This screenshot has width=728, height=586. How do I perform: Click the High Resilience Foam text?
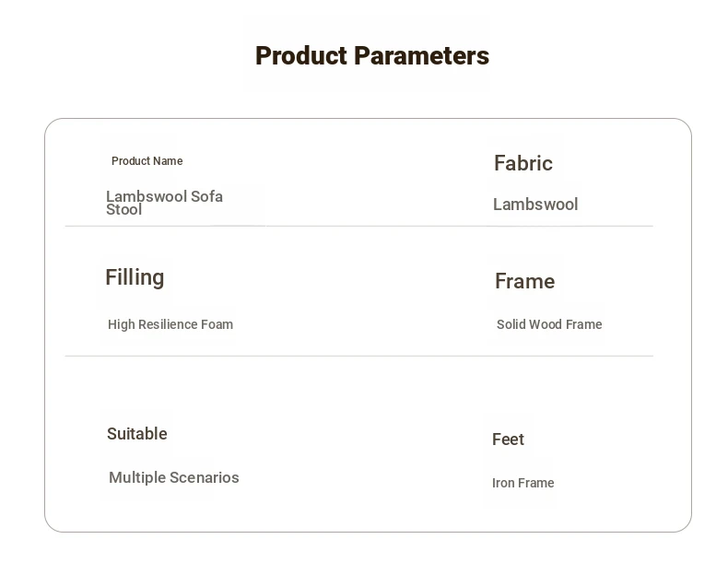[170, 324]
